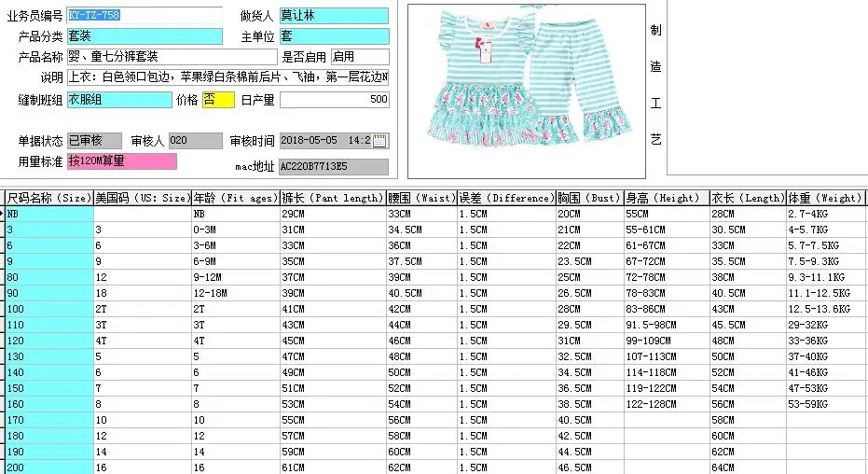This screenshot has width=868, height=474.
Task: Click pant length cell 61CM
Action: pyautogui.click(x=333, y=467)
